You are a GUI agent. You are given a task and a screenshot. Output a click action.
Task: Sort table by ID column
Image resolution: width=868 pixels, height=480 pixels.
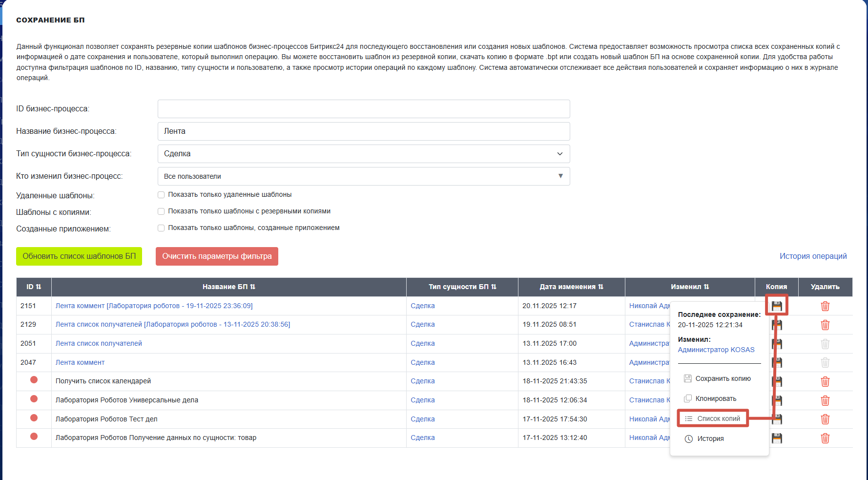click(34, 287)
